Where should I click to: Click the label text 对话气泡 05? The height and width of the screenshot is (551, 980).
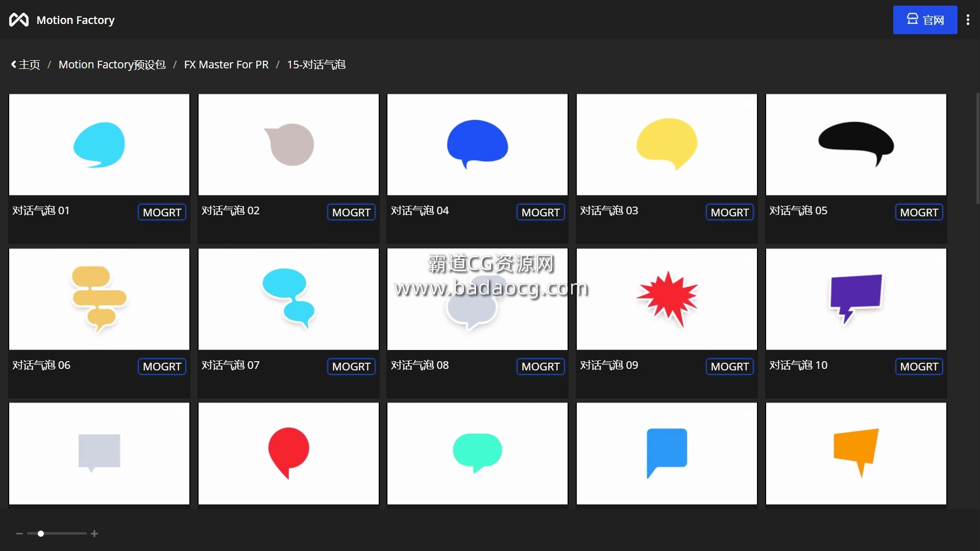pos(798,211)
